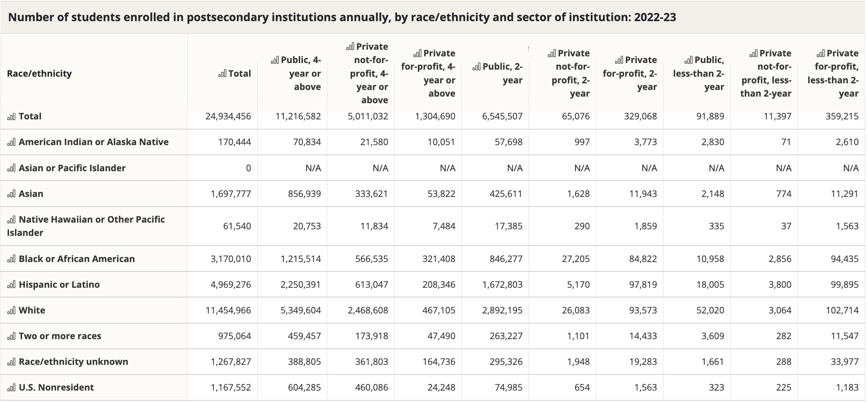This screenshot has width=868, height=403.
Task: Click chart icon beside Total column header
Action: pos(222,74)
